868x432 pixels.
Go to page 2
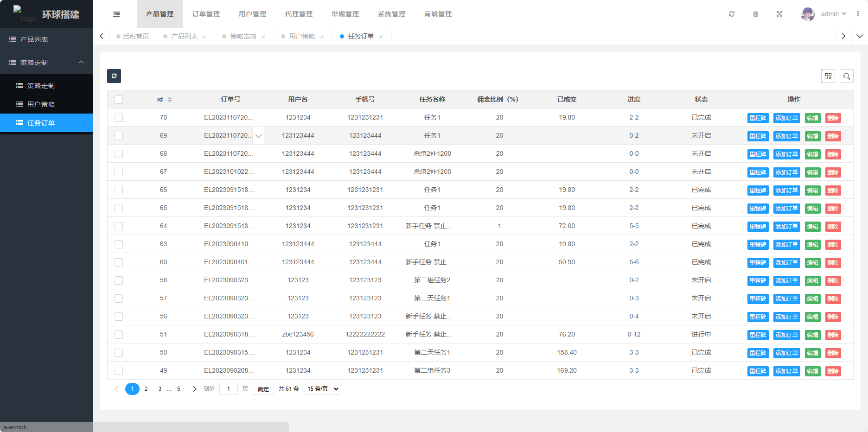coord(146,389)
